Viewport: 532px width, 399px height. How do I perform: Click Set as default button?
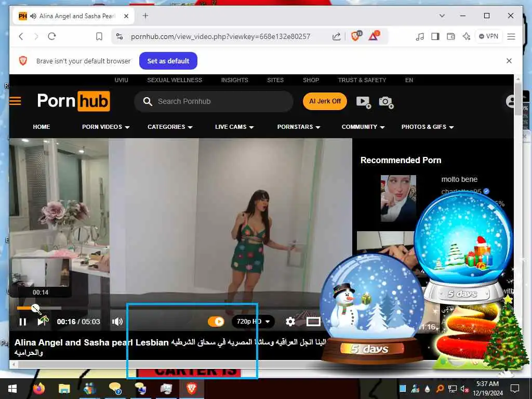pyautogui.click(x=168, y=61)
